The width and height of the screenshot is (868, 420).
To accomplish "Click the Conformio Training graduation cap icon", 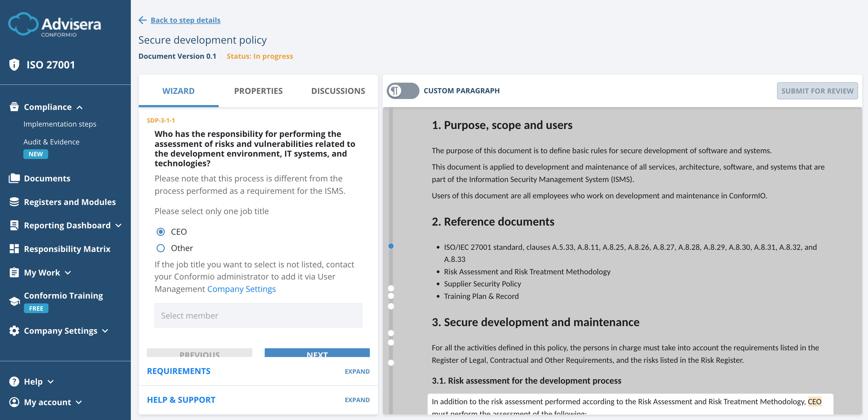I will (x=14, y=300).
